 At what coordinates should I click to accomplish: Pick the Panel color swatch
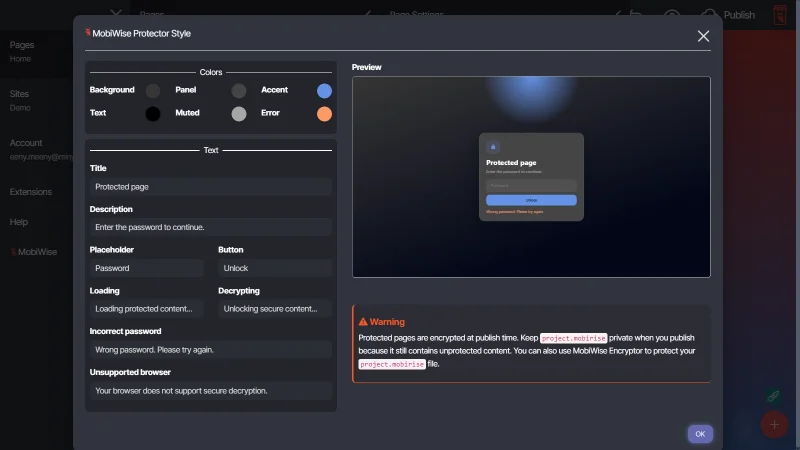(x=238, y=91)
